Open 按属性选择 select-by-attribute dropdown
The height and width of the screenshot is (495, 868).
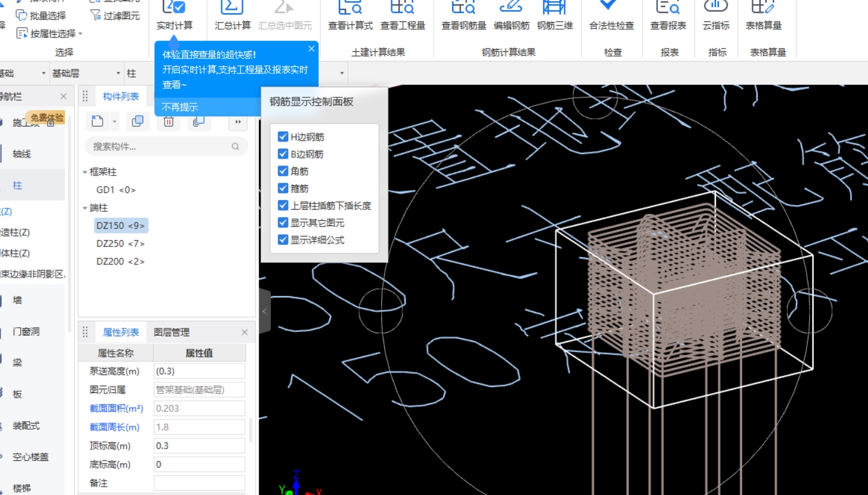pos(50,33)
